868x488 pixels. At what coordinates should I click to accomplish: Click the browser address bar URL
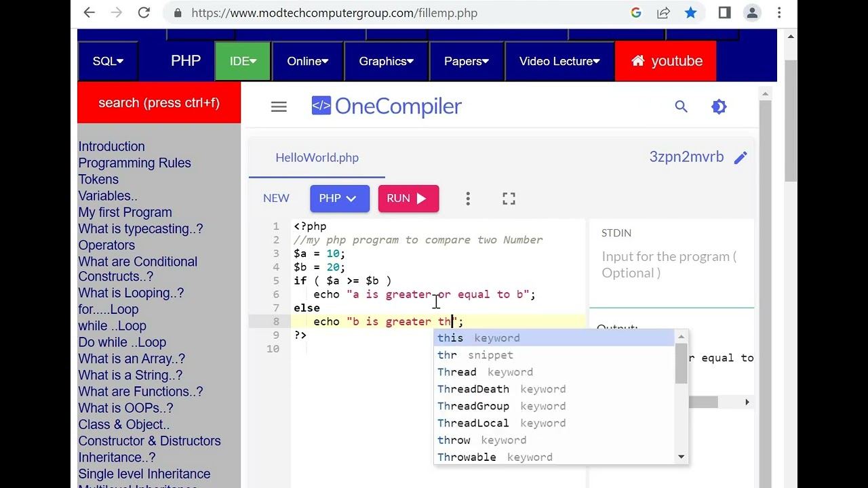[x=334, y=13]
